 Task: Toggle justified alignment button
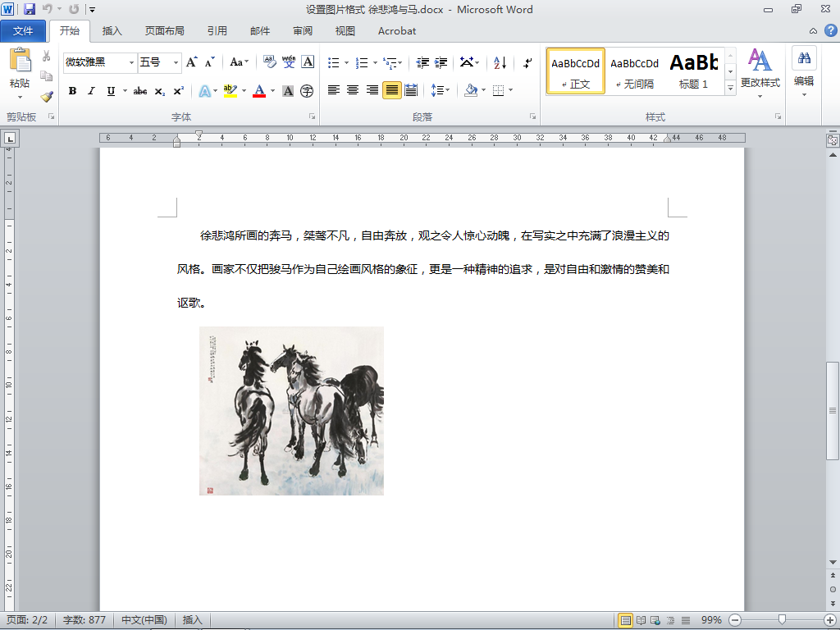pos(391,90)
